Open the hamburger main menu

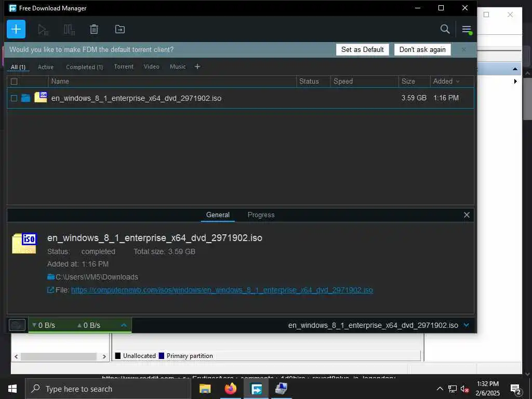pos(467,30)
